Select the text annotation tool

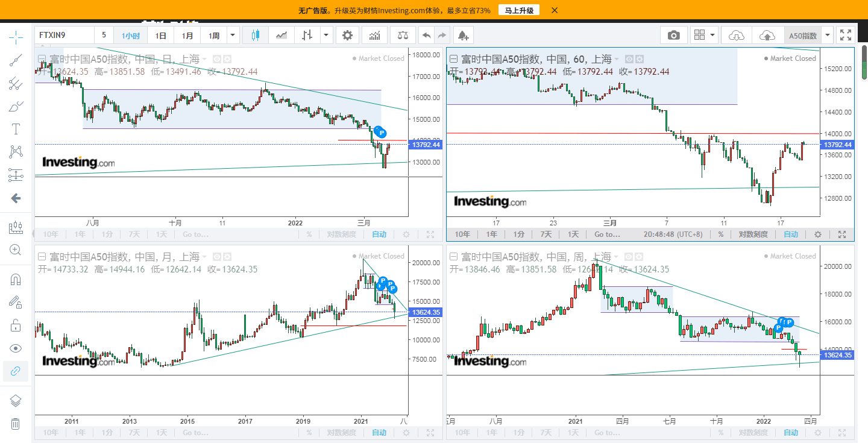tap(16, 129)
